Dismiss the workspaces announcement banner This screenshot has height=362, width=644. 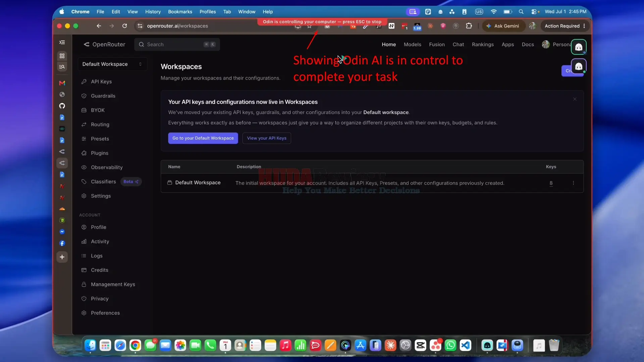coord(575,99)
